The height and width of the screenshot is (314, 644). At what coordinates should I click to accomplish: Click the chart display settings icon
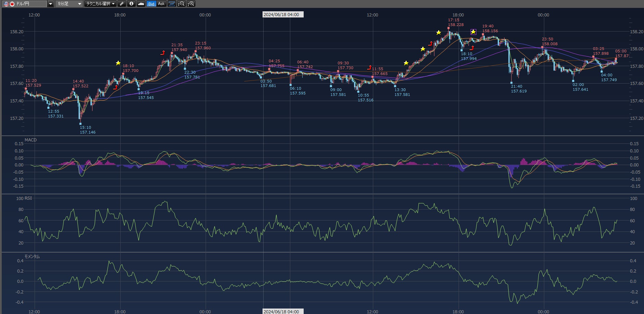click(172, 4)
